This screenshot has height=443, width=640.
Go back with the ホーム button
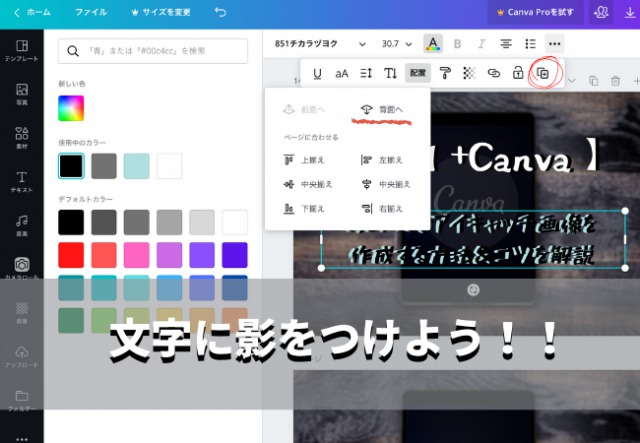[32, 12]
